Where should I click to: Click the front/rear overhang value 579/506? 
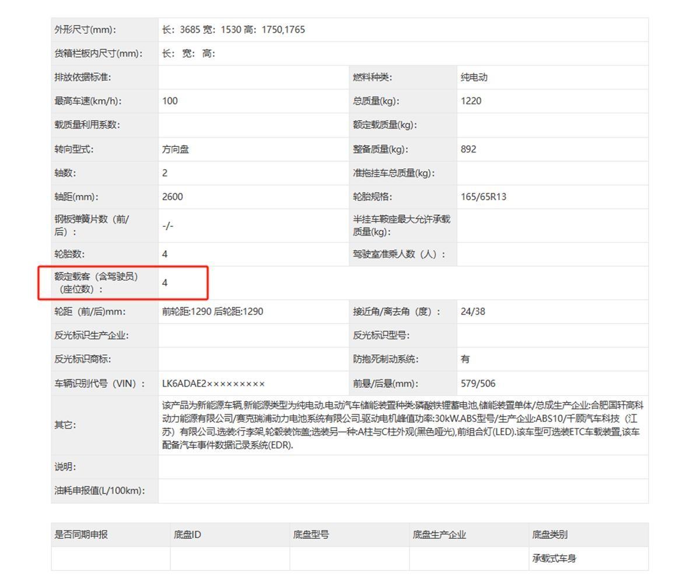478,383
